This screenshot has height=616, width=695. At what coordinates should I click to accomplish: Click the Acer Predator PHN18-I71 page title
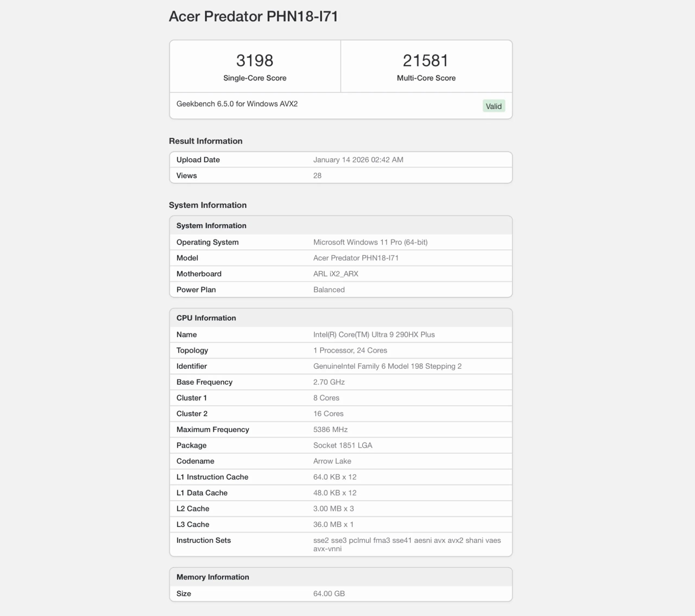(253, 16)
